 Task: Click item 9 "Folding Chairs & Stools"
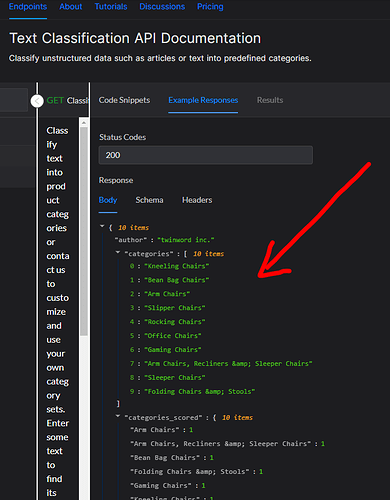200,392
